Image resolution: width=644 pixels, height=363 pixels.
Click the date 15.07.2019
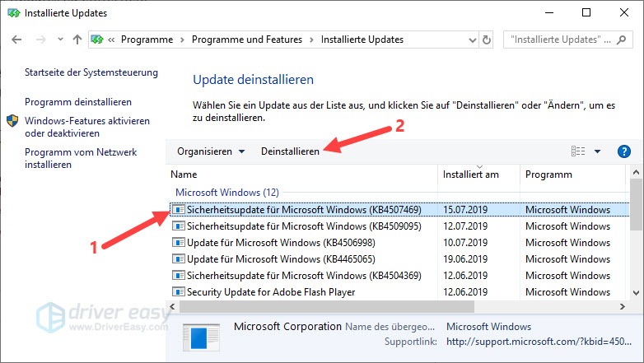(465, 210)
